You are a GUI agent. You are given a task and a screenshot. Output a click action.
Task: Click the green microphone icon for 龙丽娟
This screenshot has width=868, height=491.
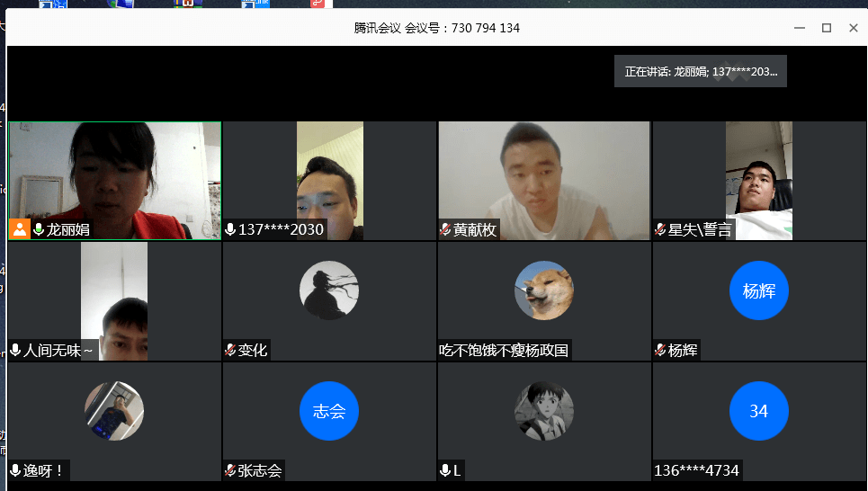[38, 229]
